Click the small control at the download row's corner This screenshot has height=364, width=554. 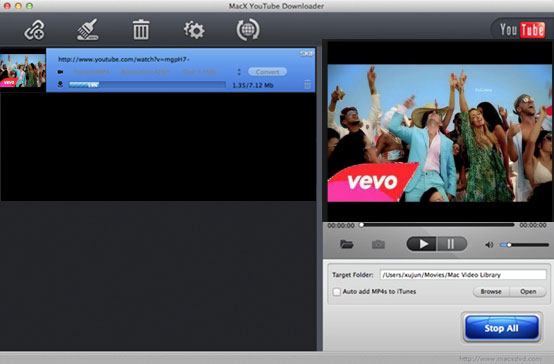click(x=306, y=53)
